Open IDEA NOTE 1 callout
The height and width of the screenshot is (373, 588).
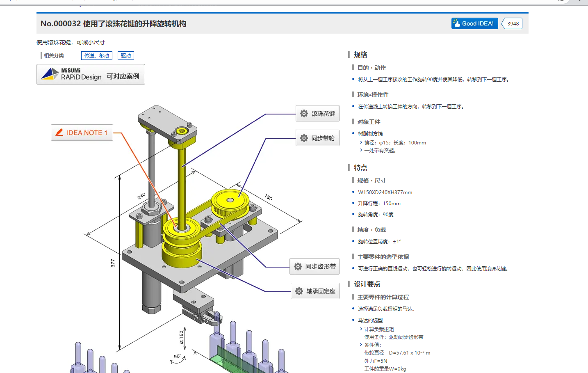[x=82, y=133]
